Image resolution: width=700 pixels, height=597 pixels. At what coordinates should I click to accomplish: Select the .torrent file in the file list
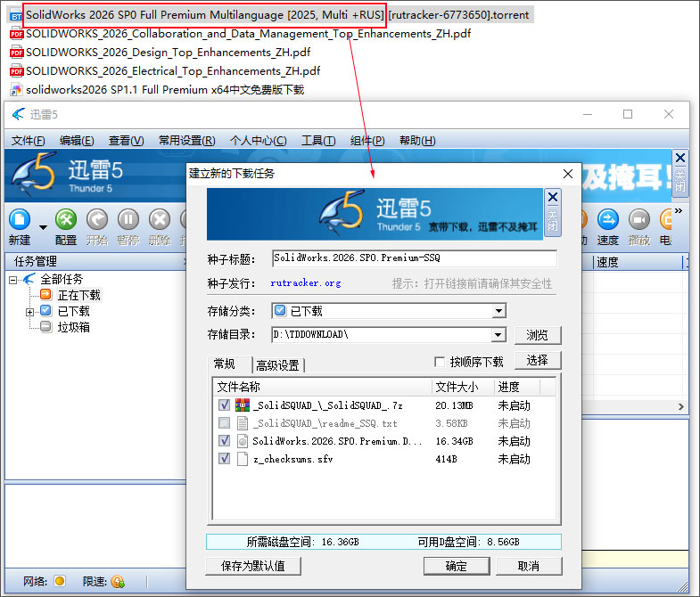click(270, 15)
